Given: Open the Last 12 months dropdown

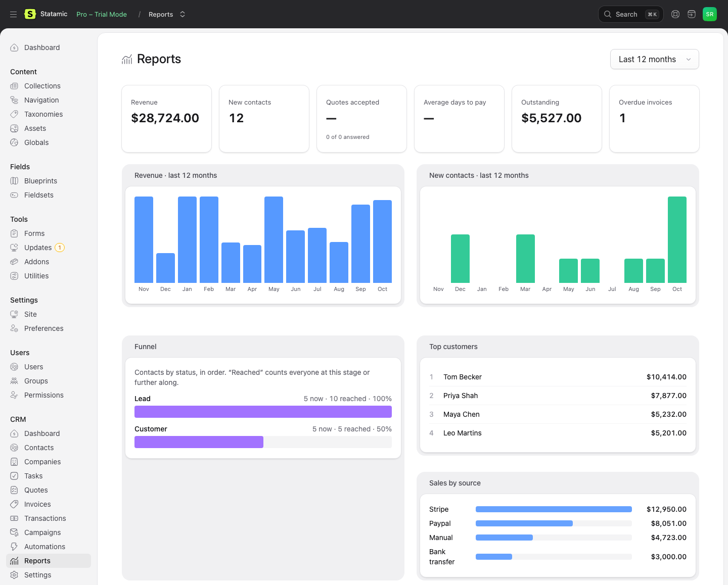Looking at the screenshot, I should (x=655, y=59).
